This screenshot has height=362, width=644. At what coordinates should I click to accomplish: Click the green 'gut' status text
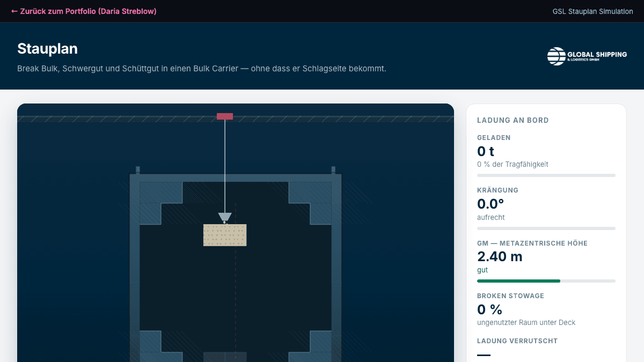click(482, 270)
